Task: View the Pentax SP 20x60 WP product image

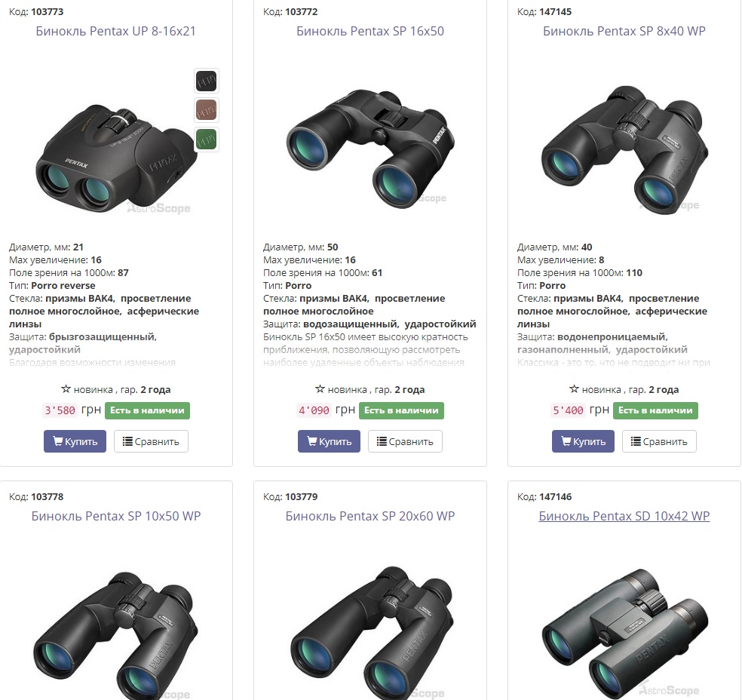Action: (370, 634)
